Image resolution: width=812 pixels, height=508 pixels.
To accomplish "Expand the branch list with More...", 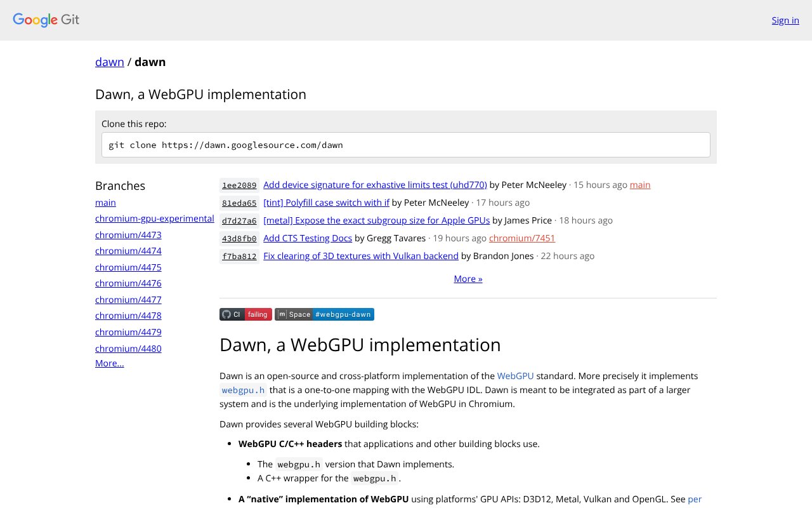I will (109, 363).
